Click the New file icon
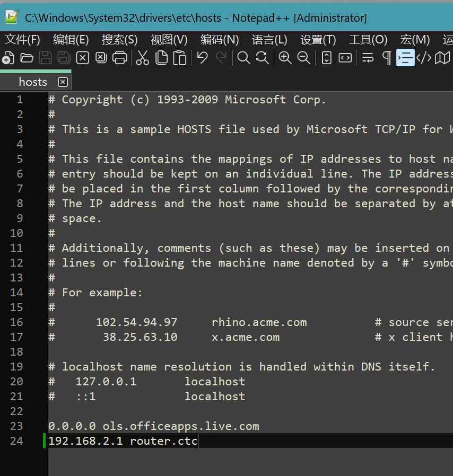 [x=8, y=58]
